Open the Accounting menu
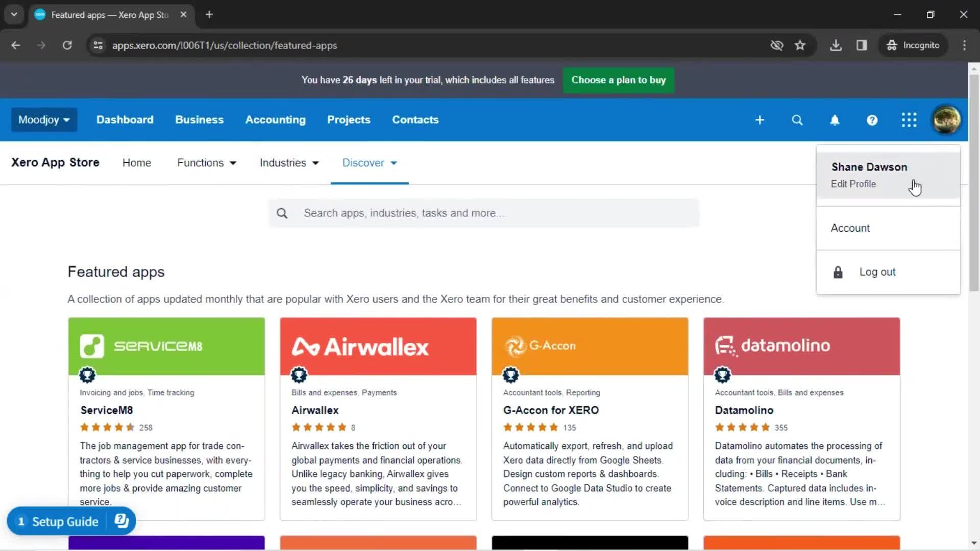This screenshot has width=980, height=551. pos(275,120)
